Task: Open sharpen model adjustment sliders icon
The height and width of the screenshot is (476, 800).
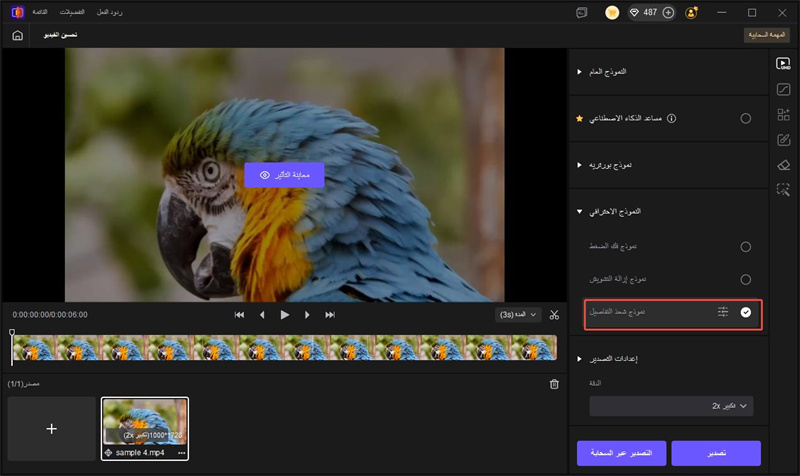Action: (723, 313)
